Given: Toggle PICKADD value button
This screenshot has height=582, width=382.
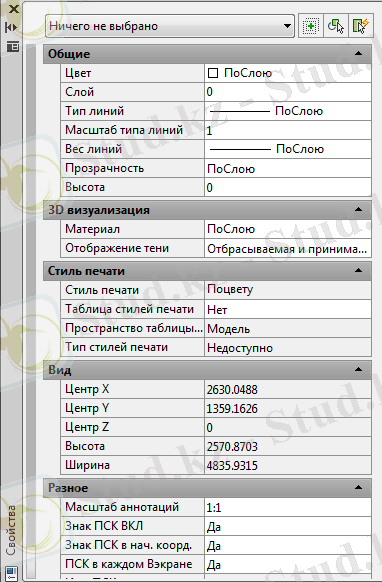Looking at the screenshot, I should pyautogui.click(x=310, y=26).
